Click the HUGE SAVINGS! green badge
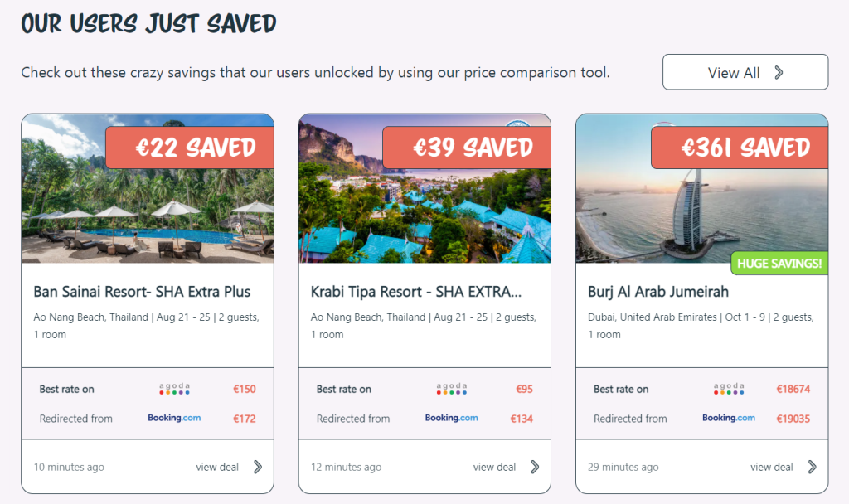 coord(779,264)
